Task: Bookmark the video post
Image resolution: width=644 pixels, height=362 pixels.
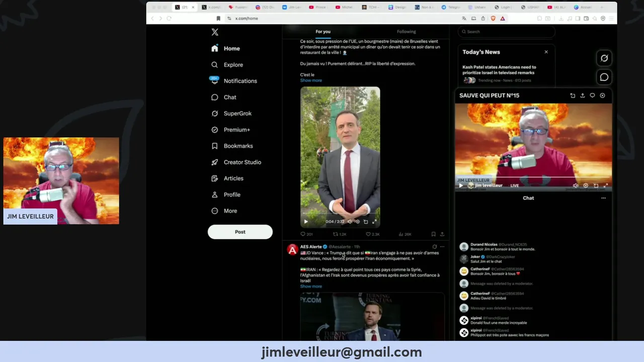Action: (x=433, y=234)
